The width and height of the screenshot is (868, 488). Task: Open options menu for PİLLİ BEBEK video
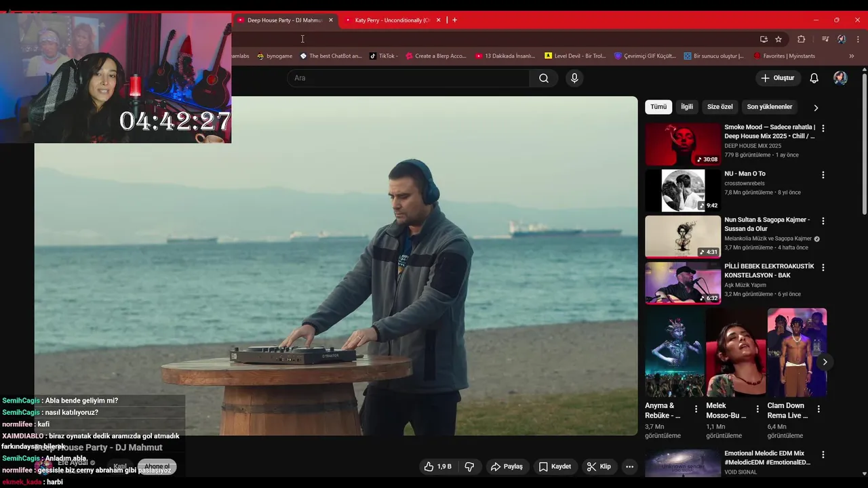point(823,268)
